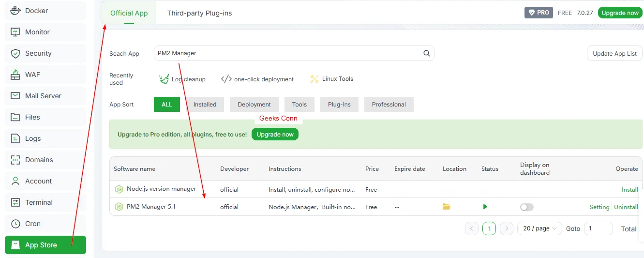Image resolution: width=644 pixels, height=258 pixels.
Task: Click the search magnifier icon
Action: tap(427, 53)
